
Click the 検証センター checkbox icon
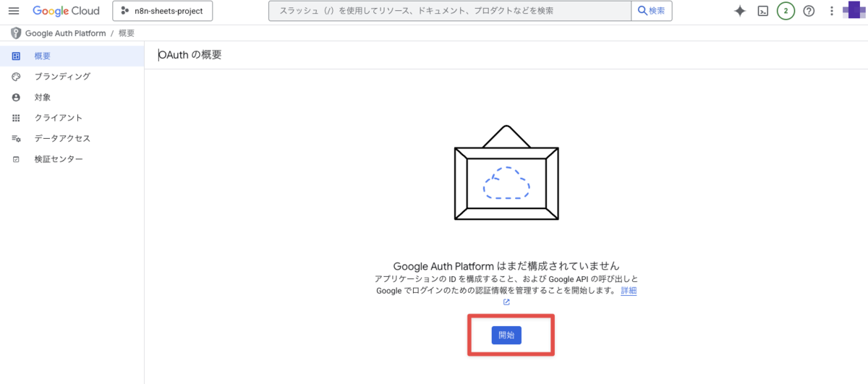point(16,159)
